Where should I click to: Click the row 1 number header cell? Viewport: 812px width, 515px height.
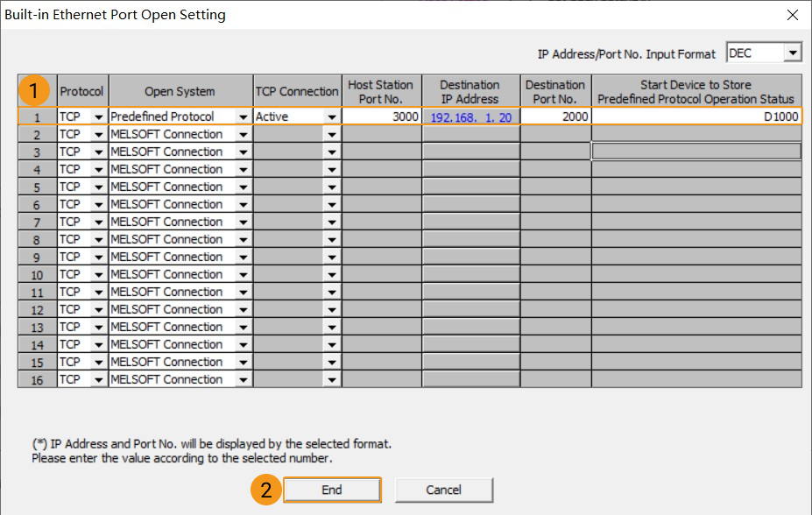[37, 116]
